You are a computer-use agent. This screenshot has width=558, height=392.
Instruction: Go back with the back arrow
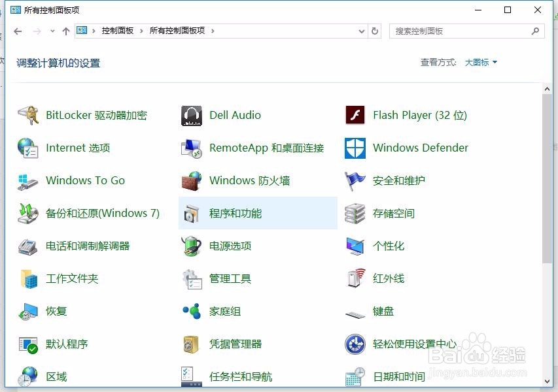tap(18, 31)
